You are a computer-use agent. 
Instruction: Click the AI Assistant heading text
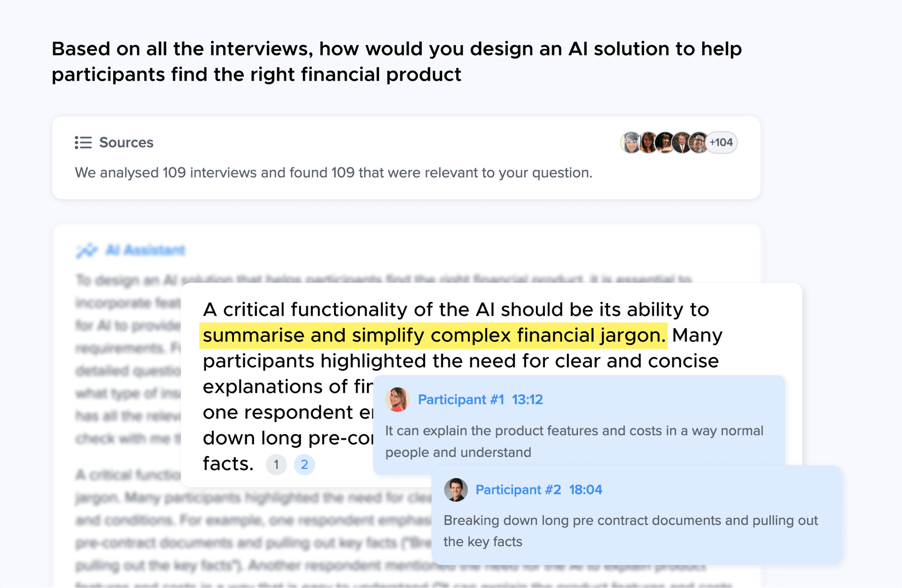[x=145, y=250]
